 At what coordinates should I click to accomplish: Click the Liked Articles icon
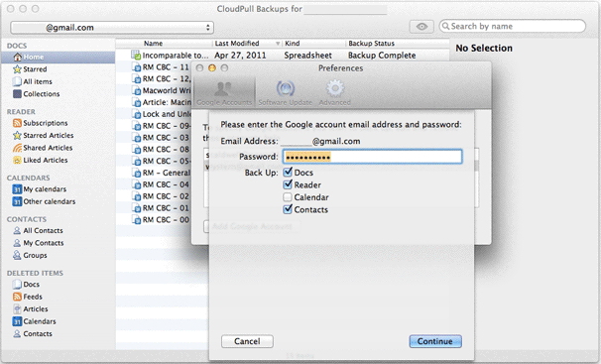point(17,160)
